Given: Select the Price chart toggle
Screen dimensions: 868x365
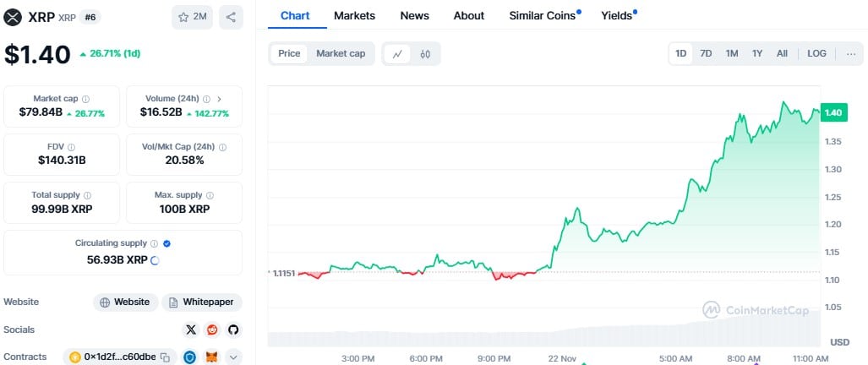Looking at the screenshot, I should (289, 53).
